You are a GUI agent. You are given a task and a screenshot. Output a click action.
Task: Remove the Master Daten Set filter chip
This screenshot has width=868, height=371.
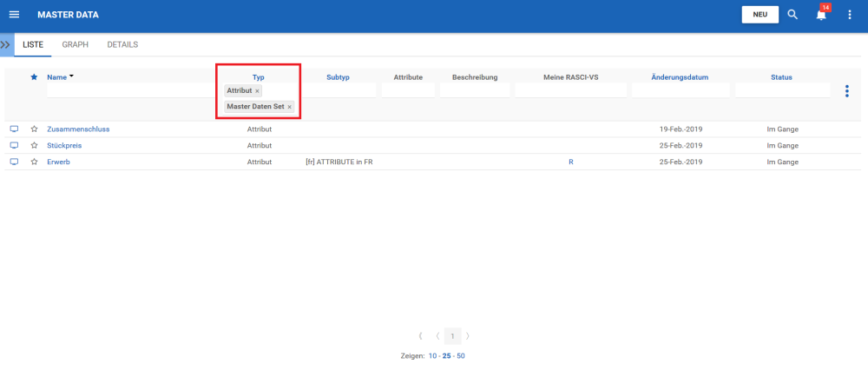pyautogui.click(x=289, y=107)
